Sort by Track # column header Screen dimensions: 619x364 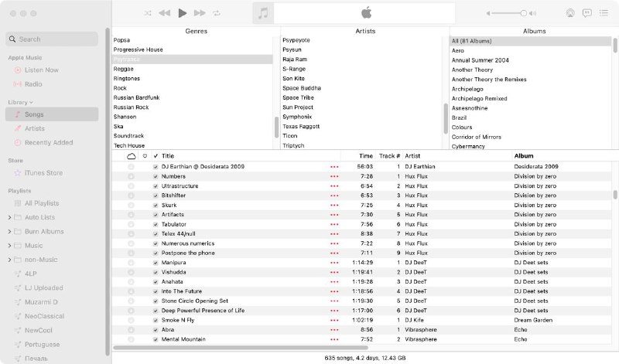389,156
